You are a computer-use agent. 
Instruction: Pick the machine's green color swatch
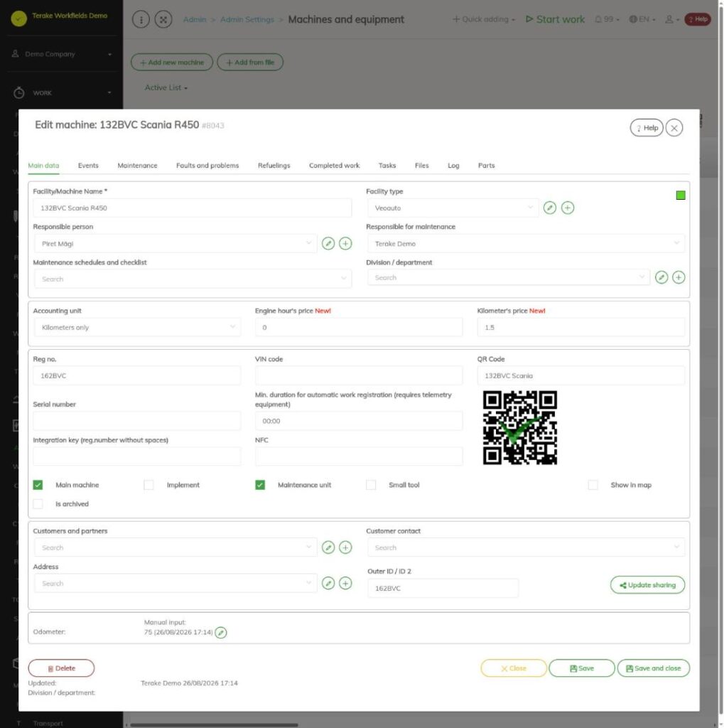[x=681, y=196]
